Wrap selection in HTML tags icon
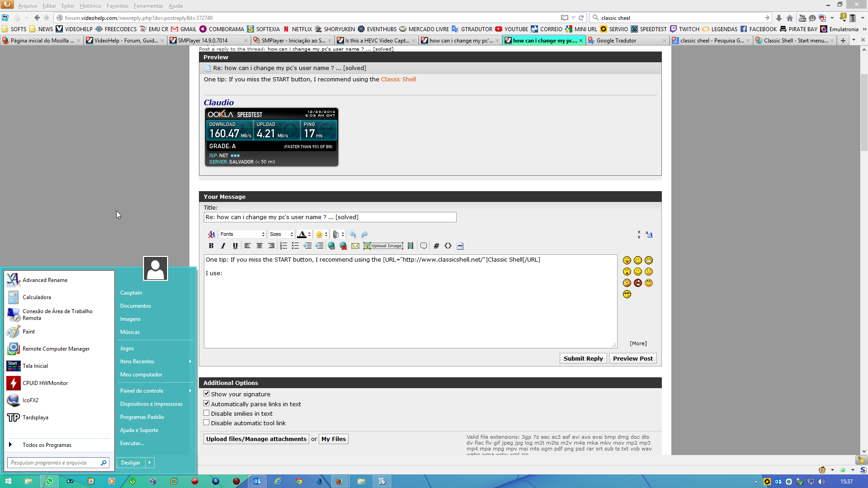This screenshot has width=868, height=488. pos(448,246)
